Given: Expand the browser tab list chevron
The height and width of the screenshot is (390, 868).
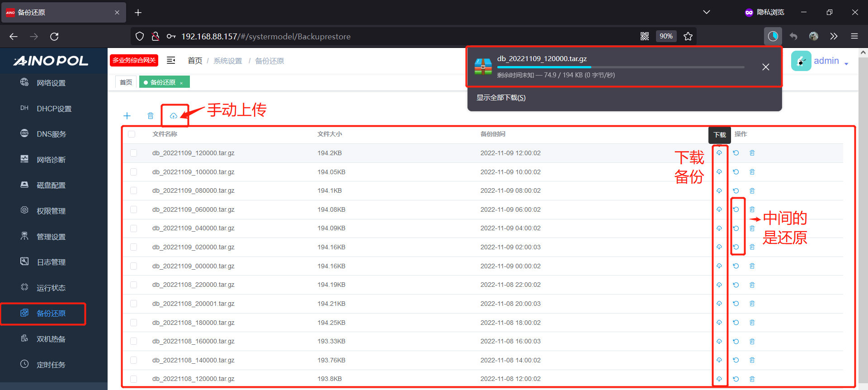Looking at the screenshot, I should point(707,12).
